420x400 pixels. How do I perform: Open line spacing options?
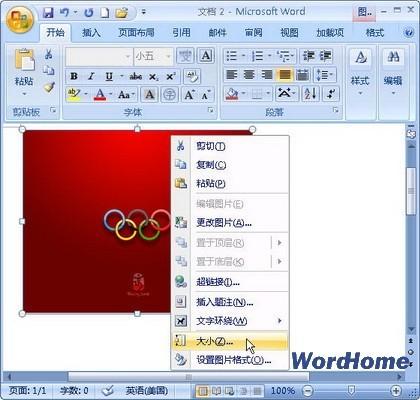pyautogui.click(x=324, y=75)
